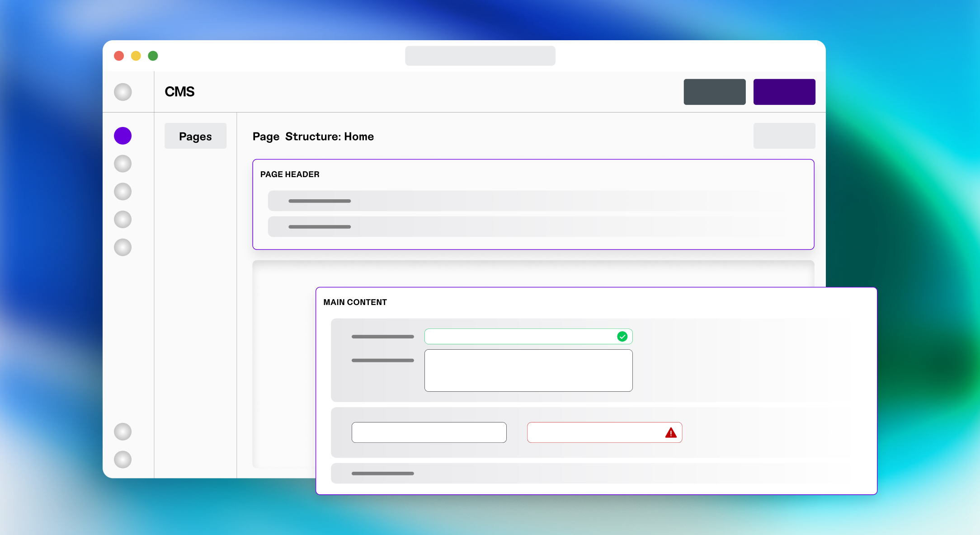The image size is (980, 535).
Task: Click the address bar in window title
Action: [480, 56]
